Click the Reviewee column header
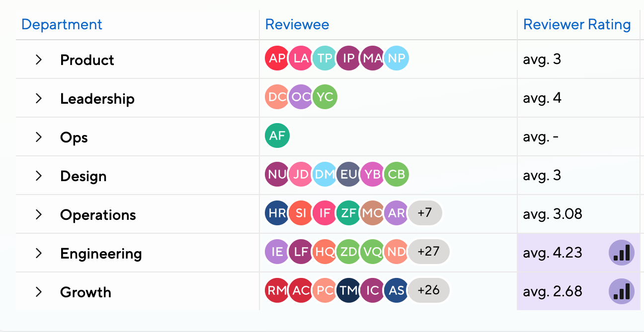The height and width of the screenshot is (332, 644). 297,24
